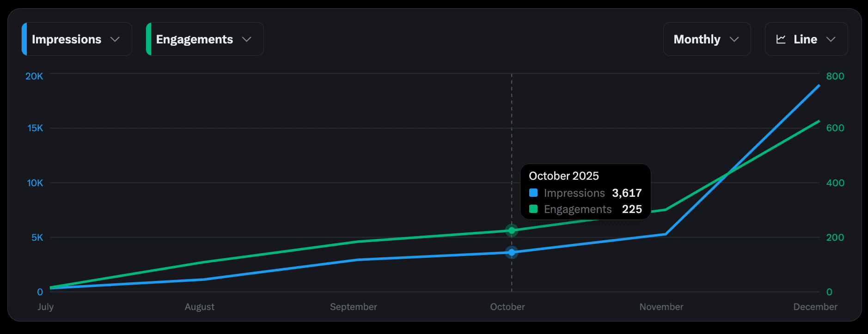Expand the Monthly period chevron
Viewport: 868px width, 334px height.
click(x=734, y=39)
